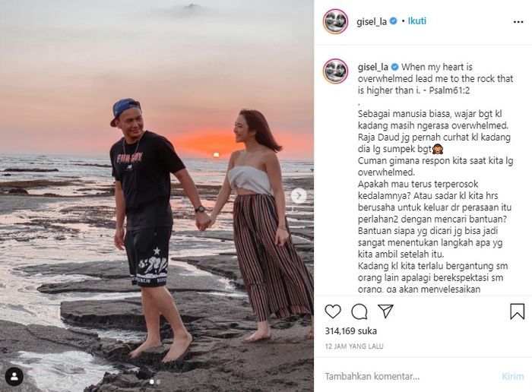Click gisel_la username in caption
532x392 pixels.
tap(373, 67)
